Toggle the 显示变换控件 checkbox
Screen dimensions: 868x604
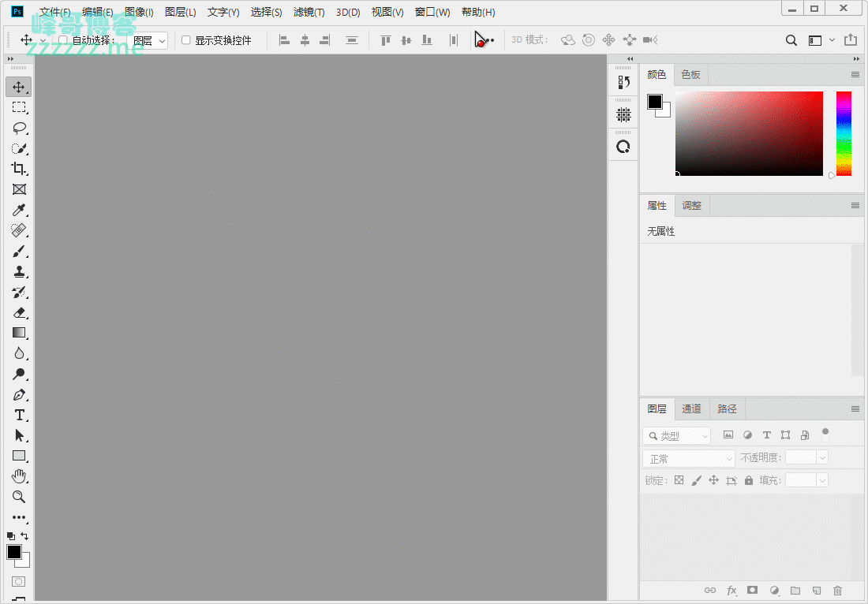pos(186,40)
